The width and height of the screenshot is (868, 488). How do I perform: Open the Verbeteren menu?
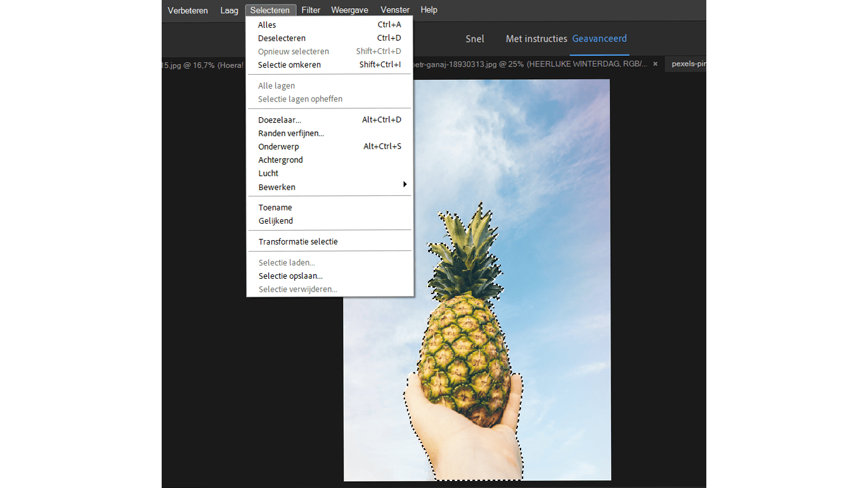point(188,10)
